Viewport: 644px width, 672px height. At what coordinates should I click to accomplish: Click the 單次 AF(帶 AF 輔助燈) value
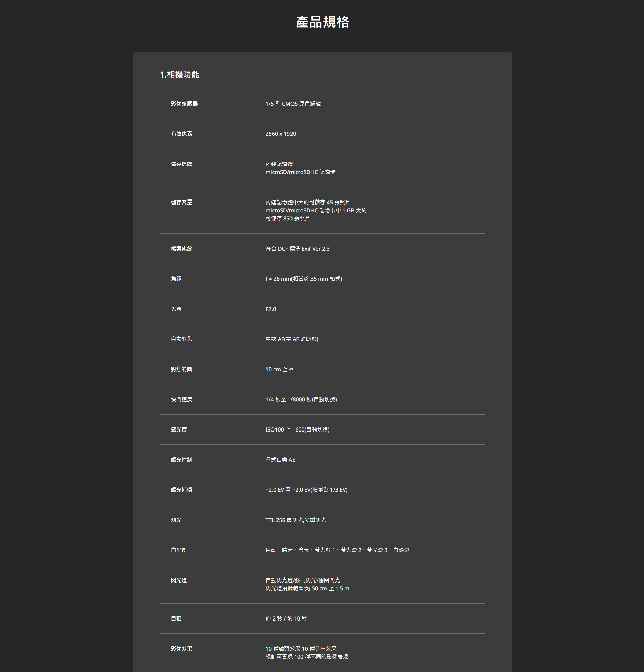[291, 339]
